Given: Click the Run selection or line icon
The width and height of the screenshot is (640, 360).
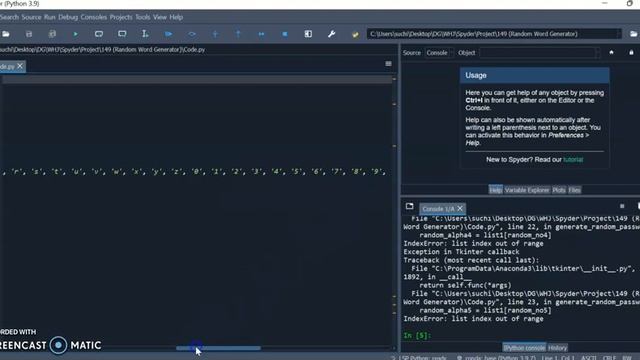Looking at the screenshot, I should coord(145,34).
